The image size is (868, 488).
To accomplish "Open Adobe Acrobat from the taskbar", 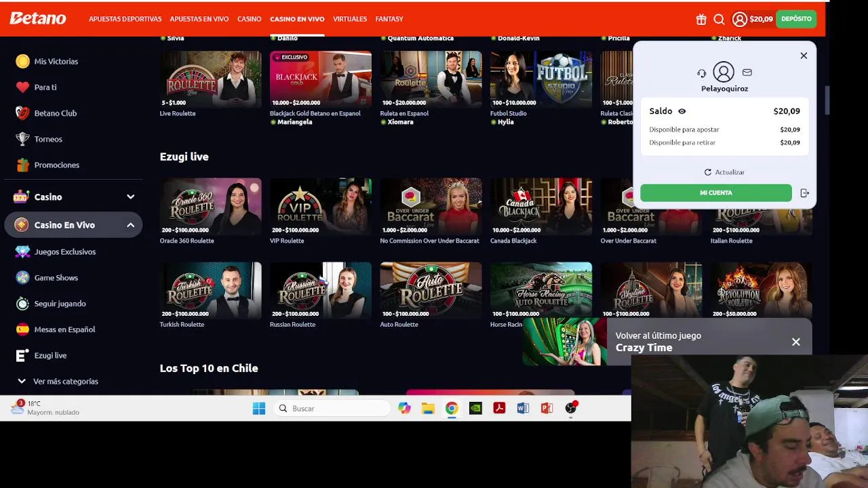I will (499, 409).
